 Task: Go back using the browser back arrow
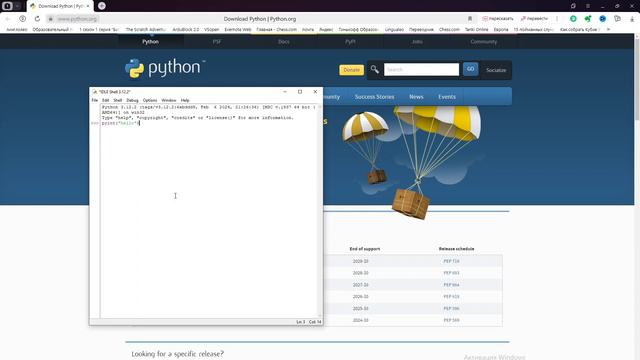click(x=7, y=19)
